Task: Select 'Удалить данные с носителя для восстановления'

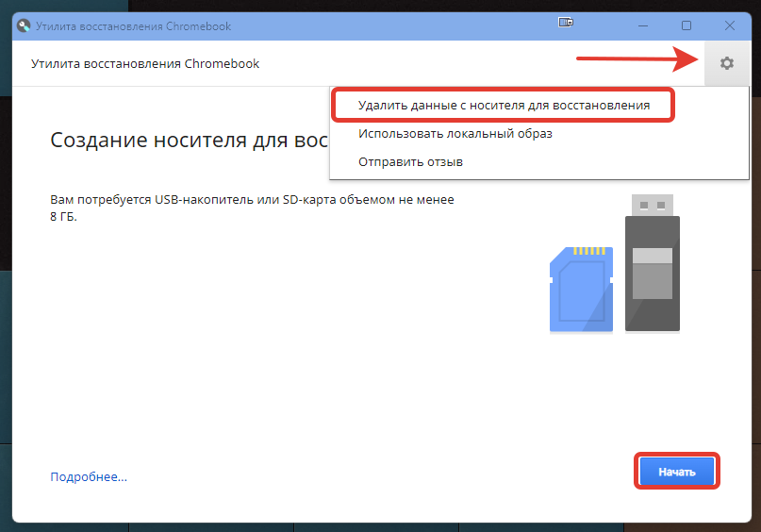Action: click(504, 106)
